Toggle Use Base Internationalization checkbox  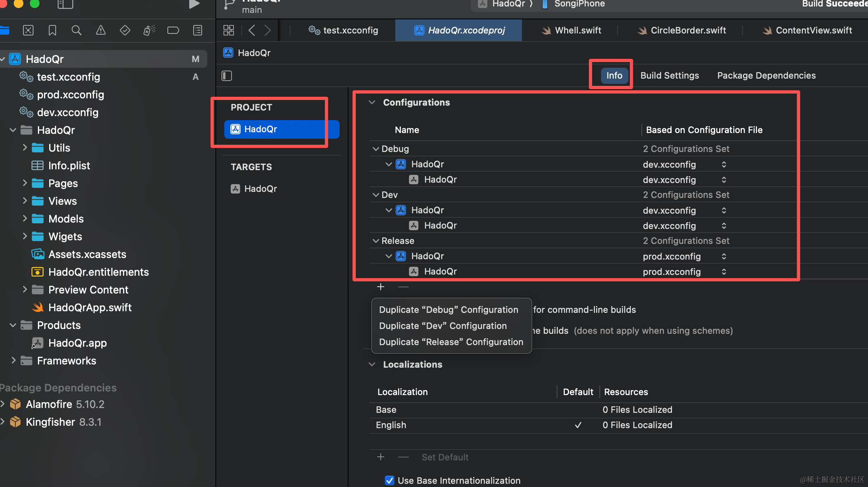point(389,480)
